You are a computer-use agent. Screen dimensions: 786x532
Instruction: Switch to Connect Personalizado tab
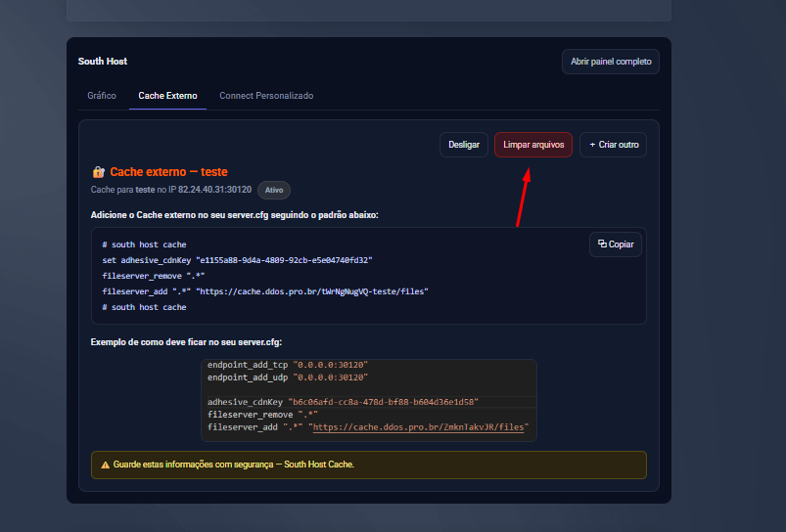266,96
